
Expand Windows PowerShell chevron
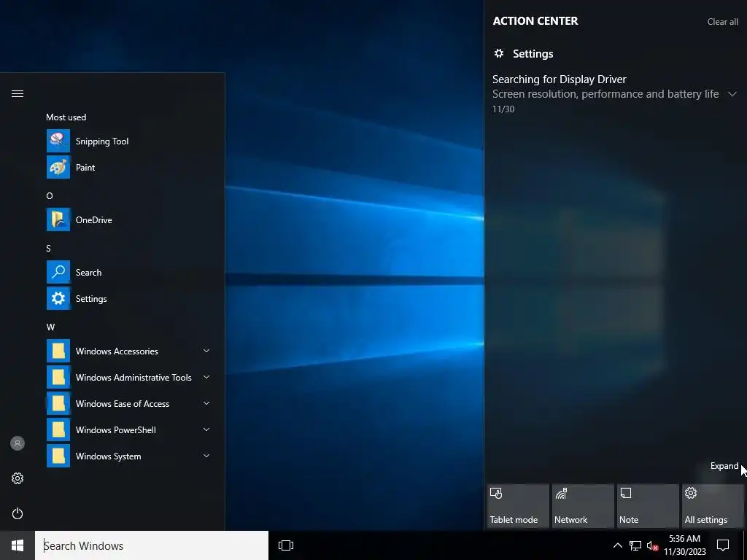click(206, 429)
